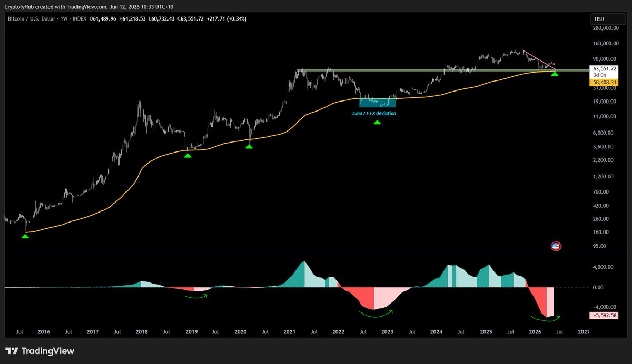632x364 pixels.
Task: Click the 3d 0h countdown label
Action: tap(600, 75)
